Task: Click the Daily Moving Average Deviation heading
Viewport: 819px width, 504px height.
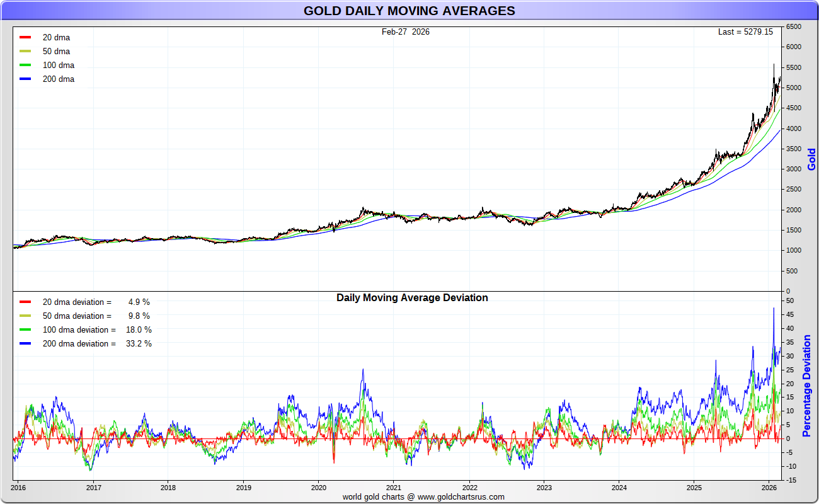Action: (x=412, y=297)
